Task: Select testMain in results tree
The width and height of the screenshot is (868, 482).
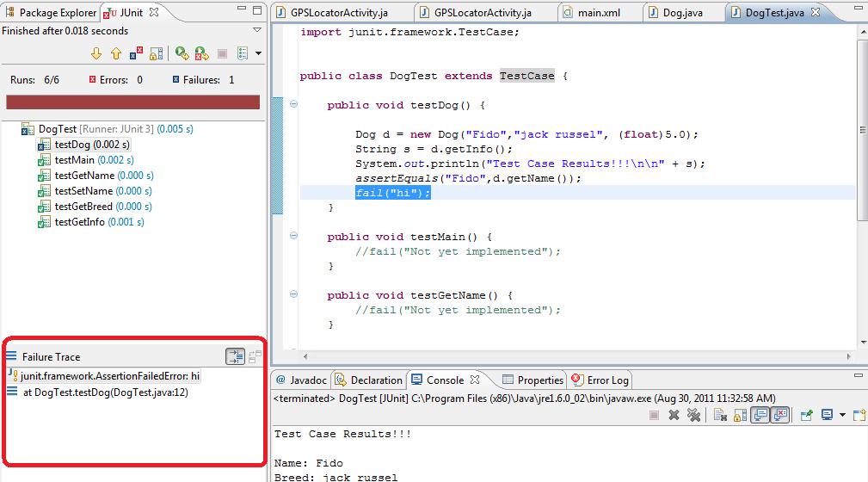Action: [x=86, y=160]
